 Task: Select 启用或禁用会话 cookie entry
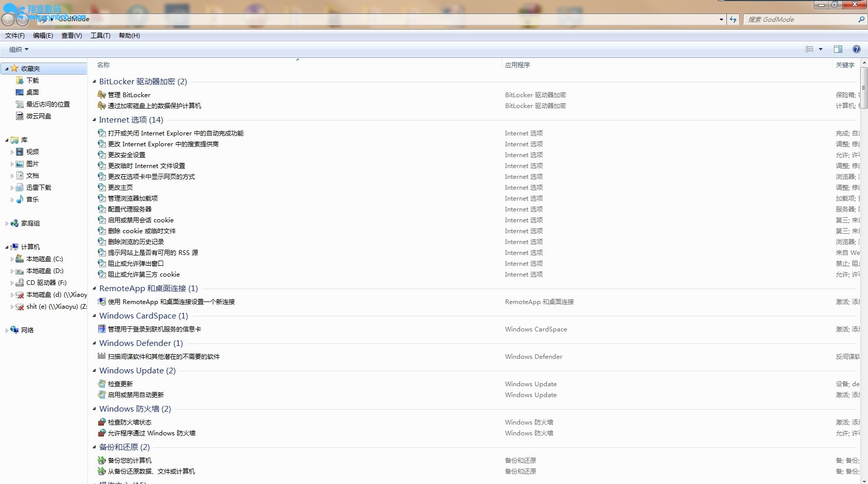pyautogui.click(x=141, y=220)
